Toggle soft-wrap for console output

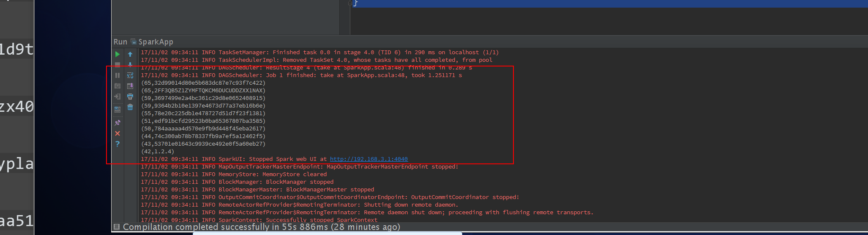130,75
